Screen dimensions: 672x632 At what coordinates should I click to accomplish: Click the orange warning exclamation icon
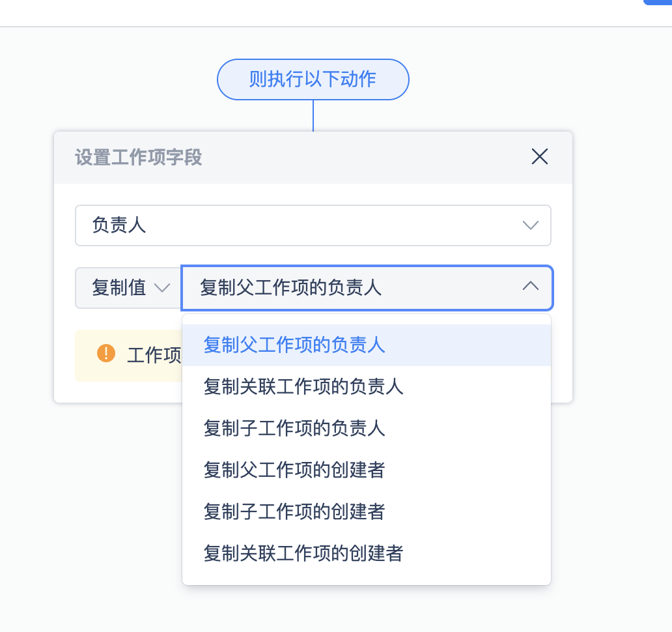coord(105,353)
